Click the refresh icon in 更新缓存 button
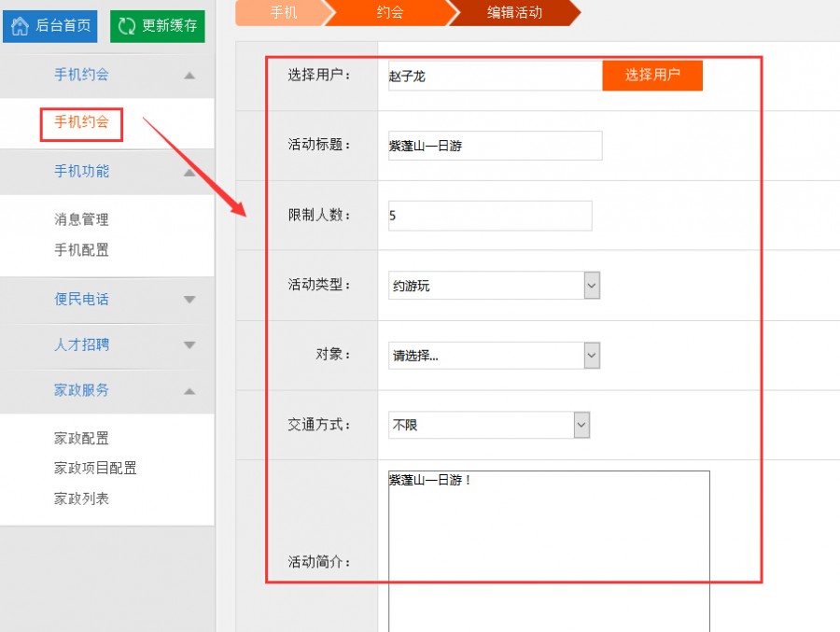Viewport: 840px width, 632px height. coord(127,26)
